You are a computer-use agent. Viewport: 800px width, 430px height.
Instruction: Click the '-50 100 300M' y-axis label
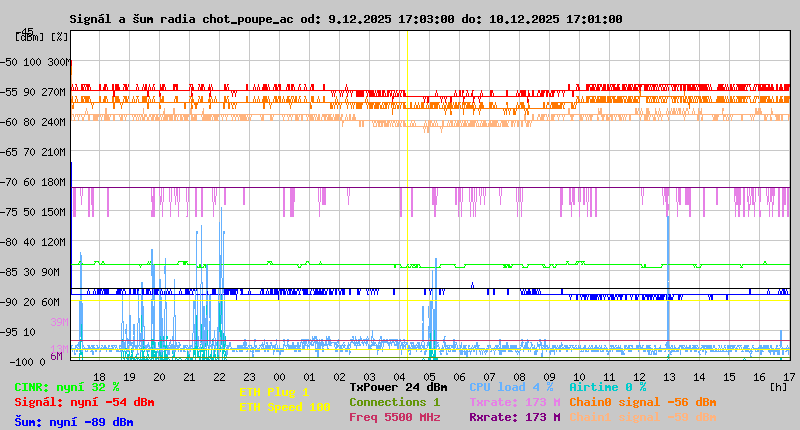(x=35, y=62)
